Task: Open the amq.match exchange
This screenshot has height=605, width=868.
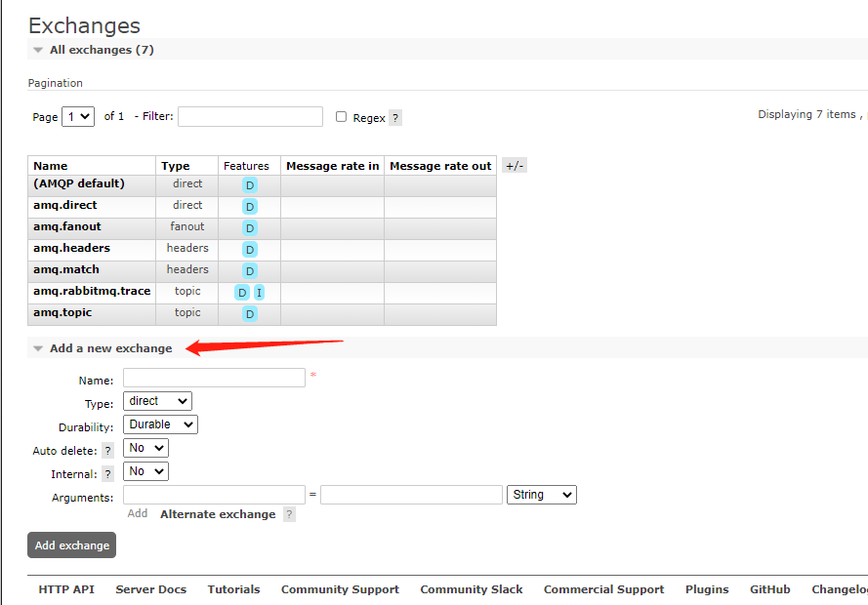Action: click(x=65, y=270)
